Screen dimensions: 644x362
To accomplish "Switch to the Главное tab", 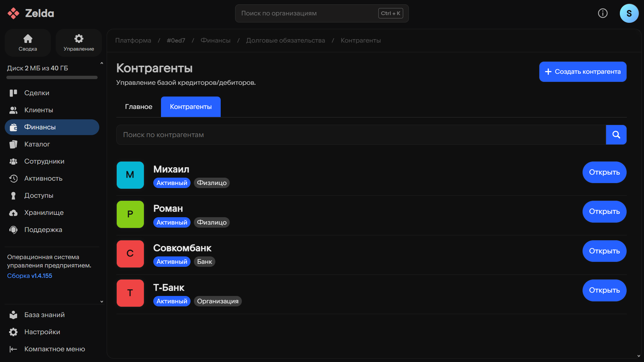I will coord(139,107).
